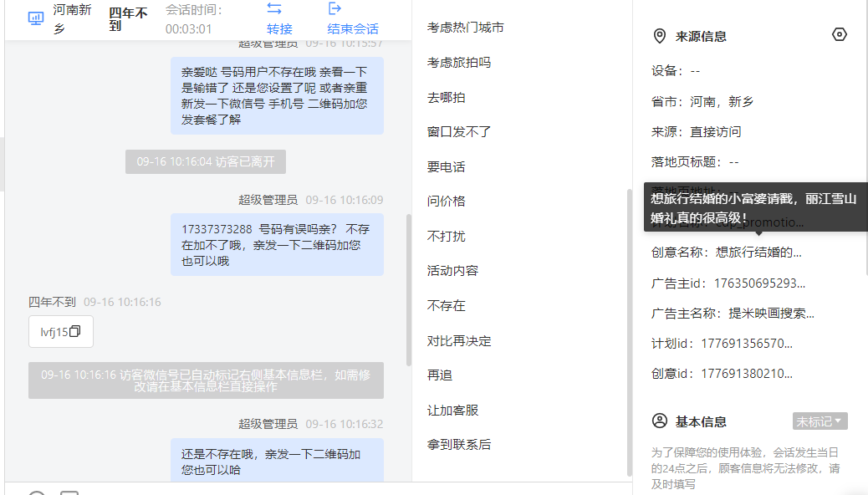Select quick reply 活动内容

point(452,271)
